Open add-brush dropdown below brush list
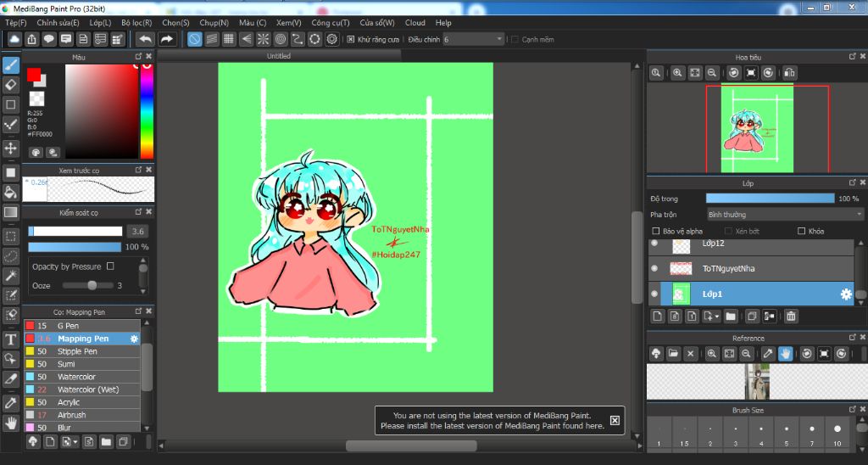868x465 pixels. [75, 442]
